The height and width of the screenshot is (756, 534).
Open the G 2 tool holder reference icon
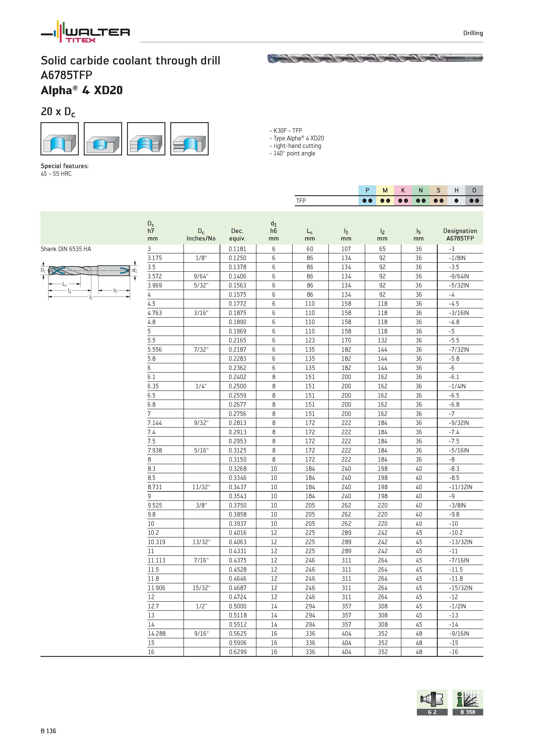(x=432, y=702)
